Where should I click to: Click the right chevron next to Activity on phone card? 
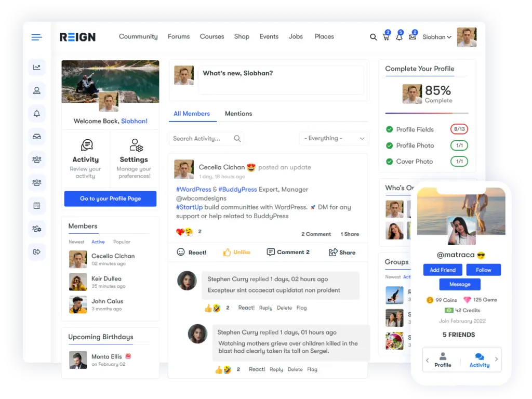click(496, 360)
